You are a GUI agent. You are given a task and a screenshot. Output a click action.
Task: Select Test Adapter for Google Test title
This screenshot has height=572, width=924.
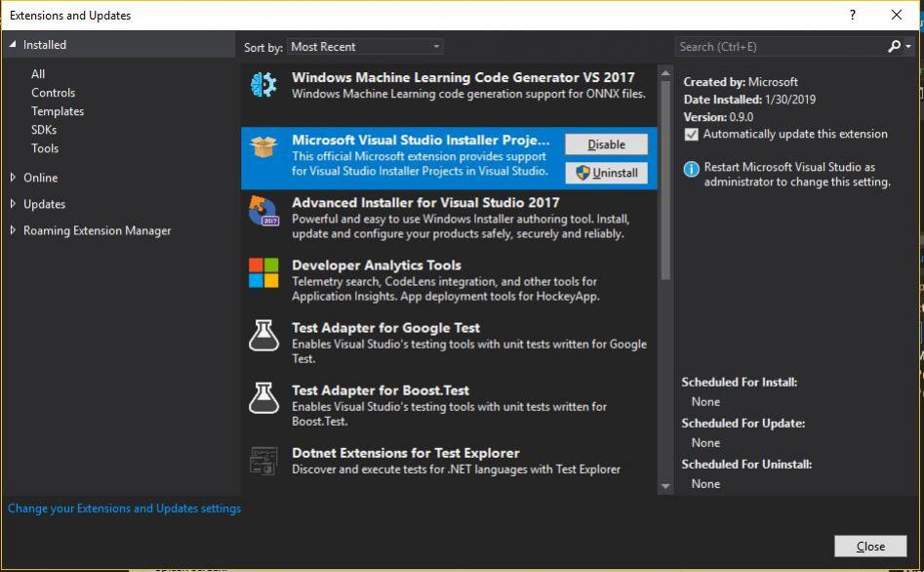(386, 327)
